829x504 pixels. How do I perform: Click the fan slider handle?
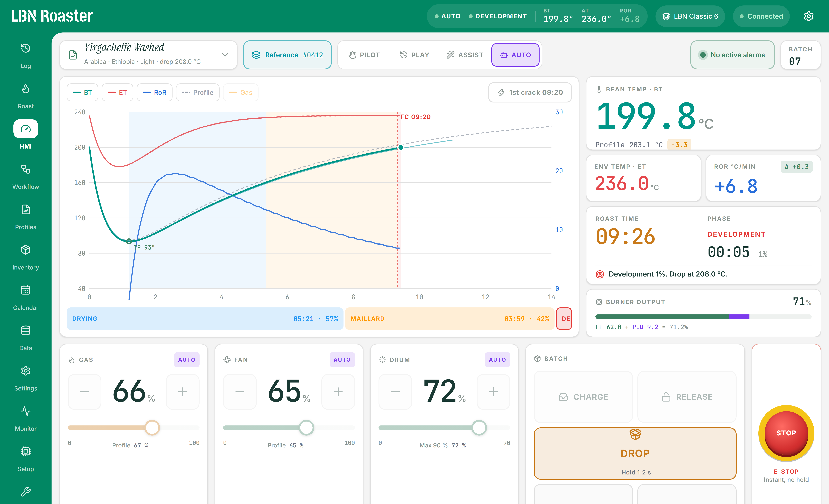(306, 428)
